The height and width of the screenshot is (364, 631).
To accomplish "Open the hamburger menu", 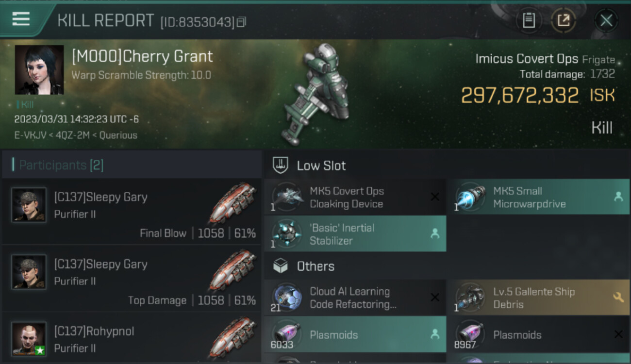I will (21, 19).
